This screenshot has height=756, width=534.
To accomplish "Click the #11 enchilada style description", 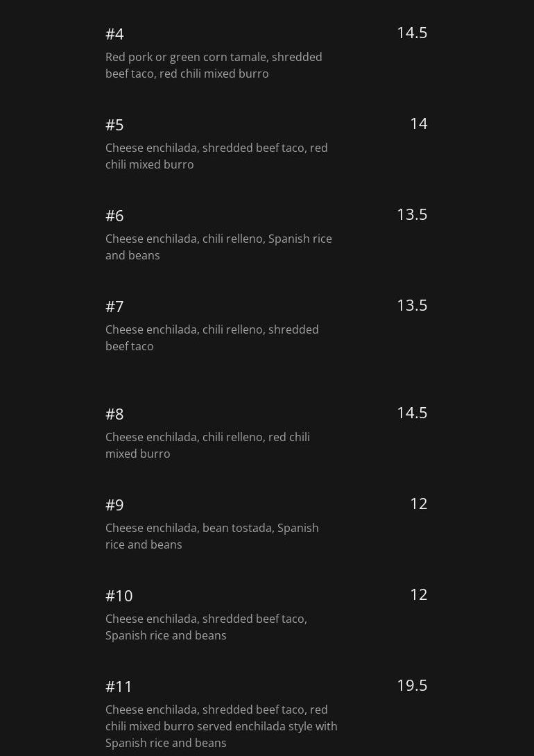I will tap(221, 726).
